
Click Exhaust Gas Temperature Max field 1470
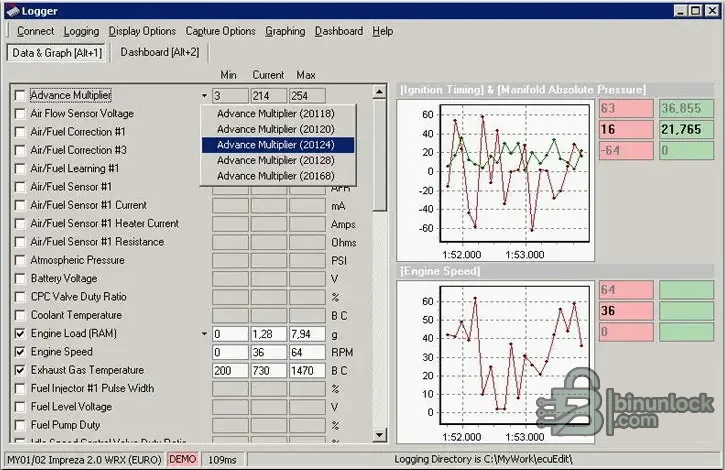pos(307,371)
